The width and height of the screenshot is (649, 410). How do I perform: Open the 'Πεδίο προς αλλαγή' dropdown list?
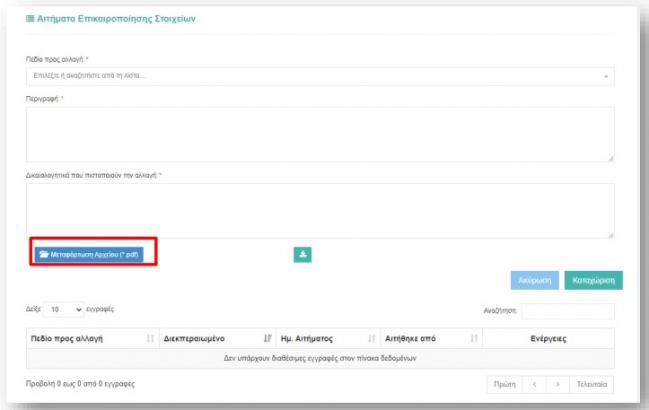pos(320,76)
